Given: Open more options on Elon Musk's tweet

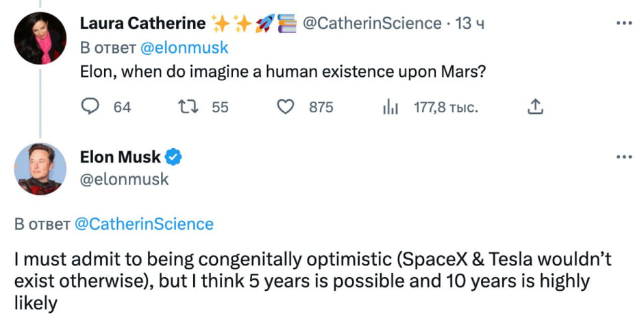Looking at the screenshot, I should coord(624,156).
